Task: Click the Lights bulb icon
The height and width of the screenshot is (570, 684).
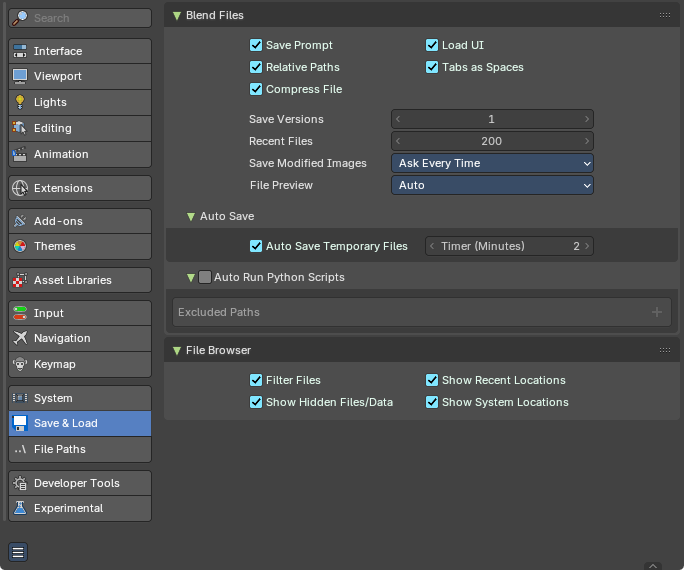Action: point(20,102)
